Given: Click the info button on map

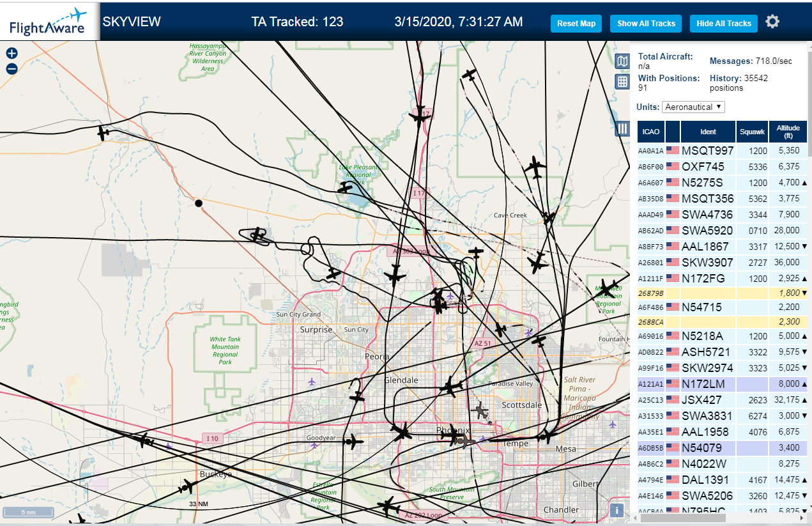Looking at the screenshot, I should point(617,510).
